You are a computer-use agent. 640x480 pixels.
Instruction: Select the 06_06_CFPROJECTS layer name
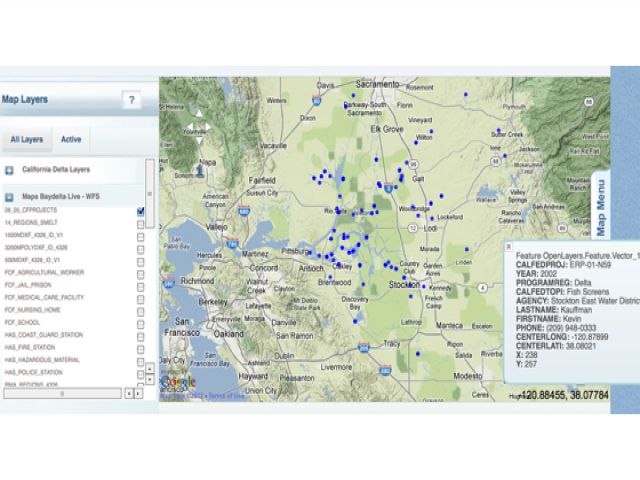click(x=31, y=210)
